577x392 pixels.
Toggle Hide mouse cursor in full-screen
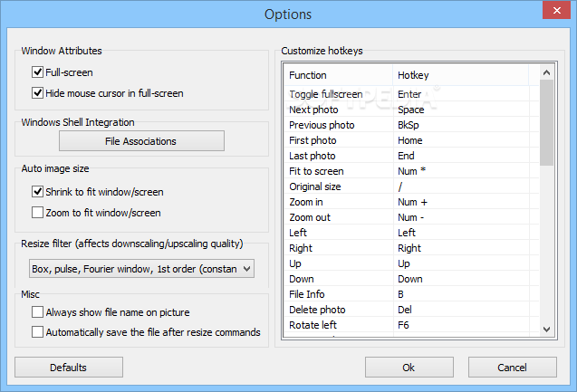tap(37, 93)
